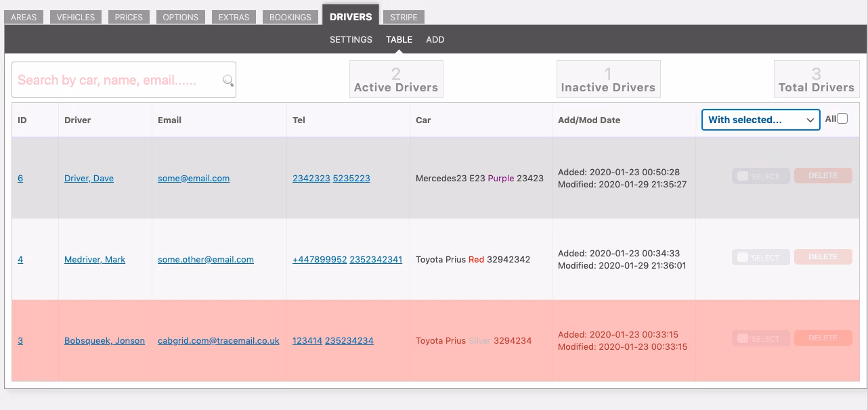Tick the Select checkbox for Medriver, Mark
The image size is (868, 410).
point(743,257)
